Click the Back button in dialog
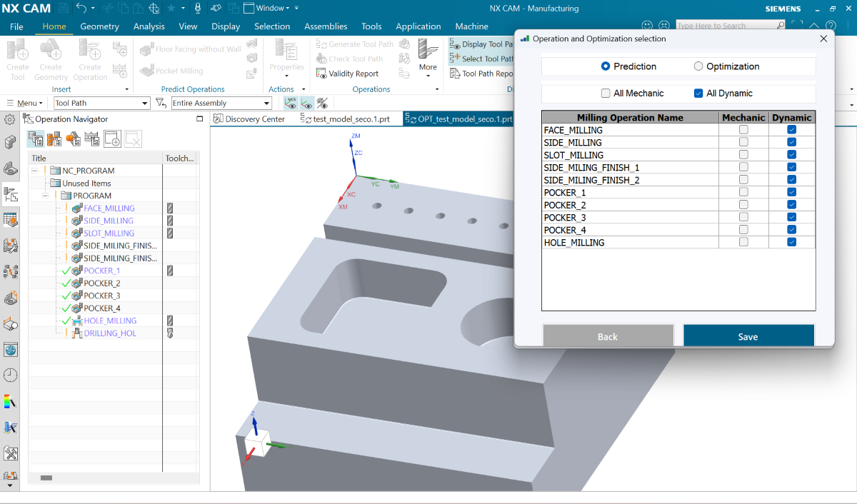 pyautogui.click(x=608, y=336)
